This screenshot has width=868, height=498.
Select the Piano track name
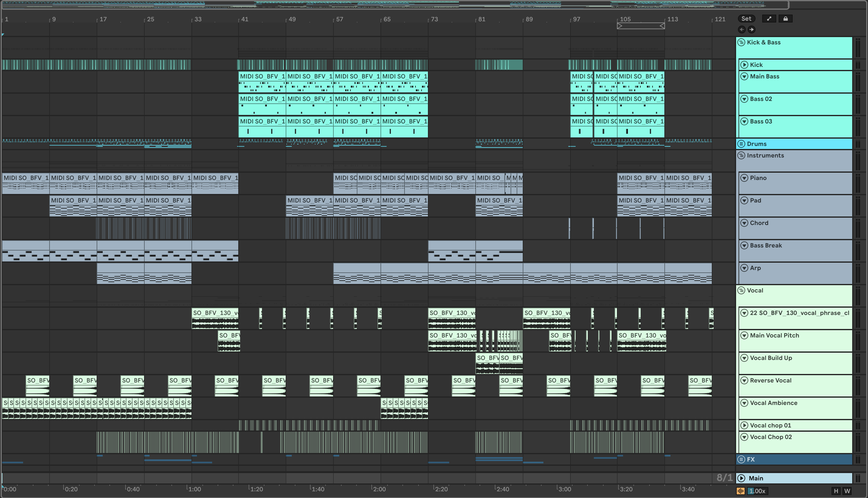click(x=758, y=178)
